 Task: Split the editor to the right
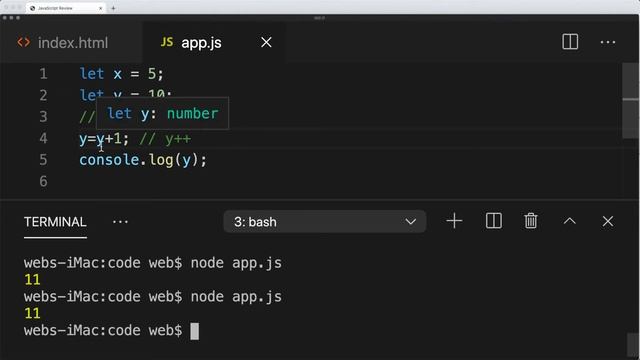[x=570, y=42]
